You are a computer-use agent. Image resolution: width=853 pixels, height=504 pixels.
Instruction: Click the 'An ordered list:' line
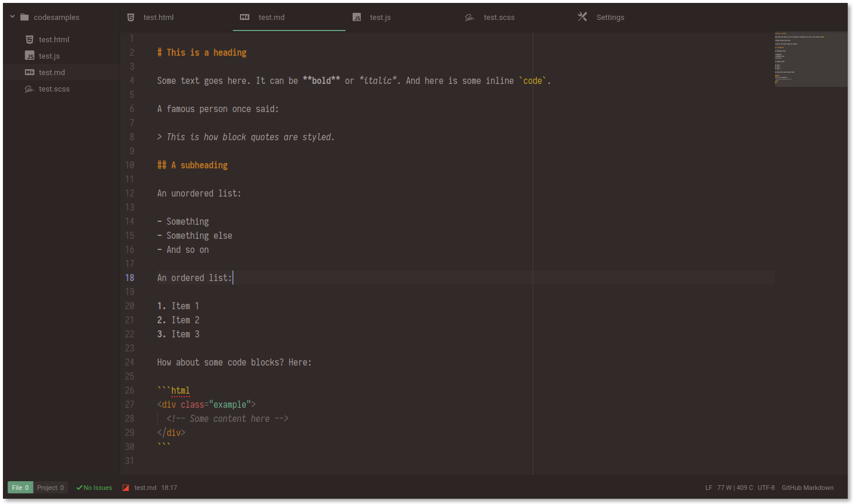[x=194, y=278]
